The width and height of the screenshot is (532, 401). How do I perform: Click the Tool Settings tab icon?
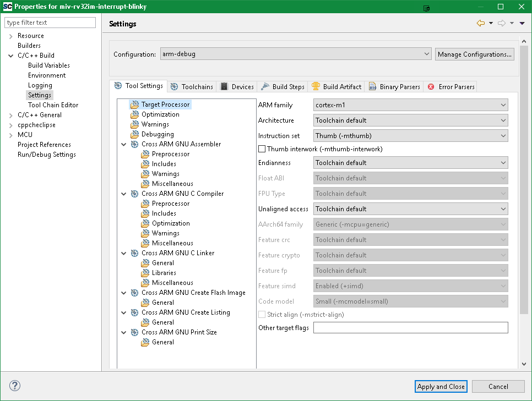118,85
